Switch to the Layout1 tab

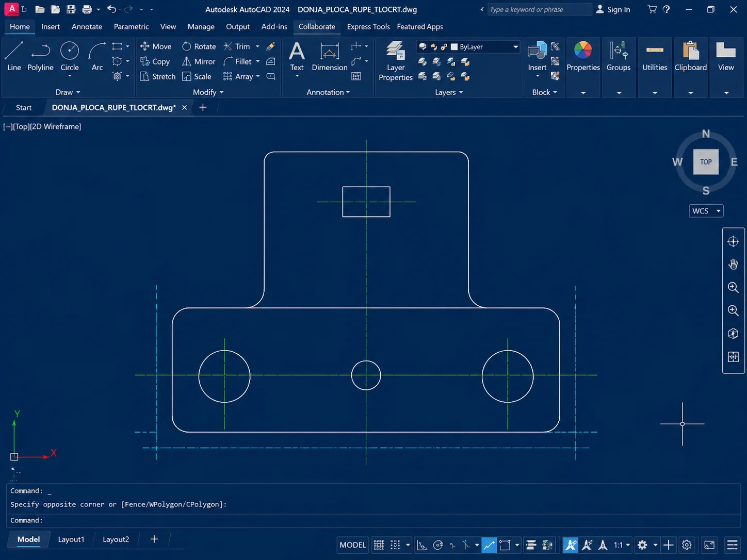pos(71,539)
